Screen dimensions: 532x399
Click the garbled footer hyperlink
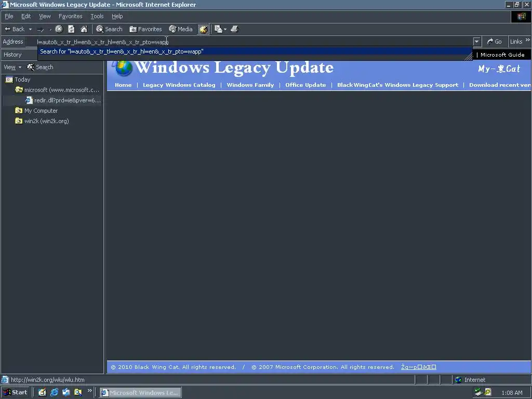418,367
